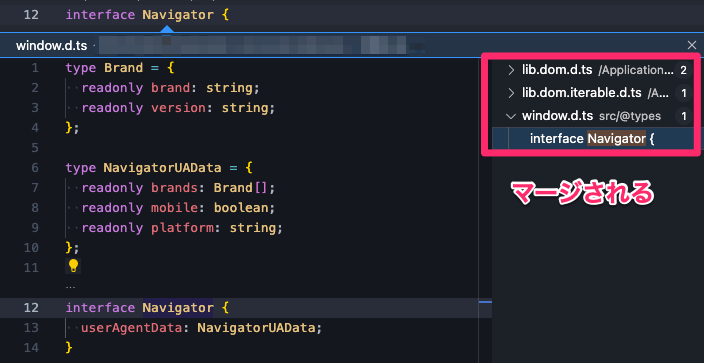Click 'type Brand = {' on line 1
Image resolution: width=704 pixels, height=363 pixels.
coord(119,68)
